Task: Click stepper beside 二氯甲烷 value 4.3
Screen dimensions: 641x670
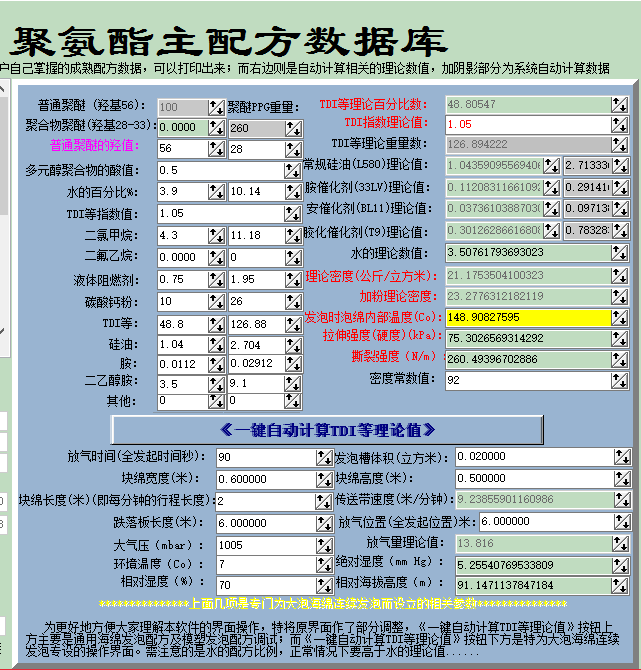Action: coord(217,235)
